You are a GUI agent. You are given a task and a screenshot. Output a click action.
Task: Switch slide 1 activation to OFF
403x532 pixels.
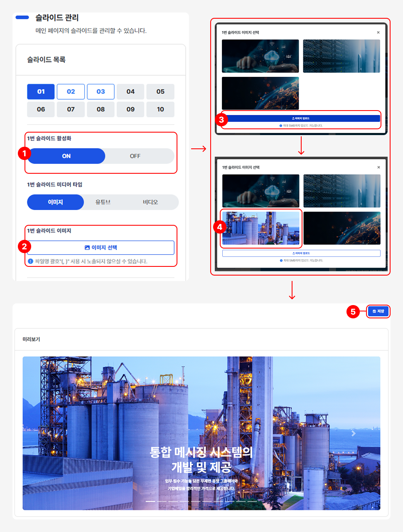click(x=135, y=156)
